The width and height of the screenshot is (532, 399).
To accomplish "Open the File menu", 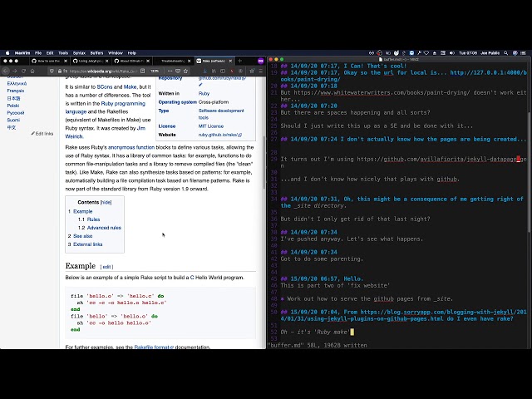I will (38, 53).
